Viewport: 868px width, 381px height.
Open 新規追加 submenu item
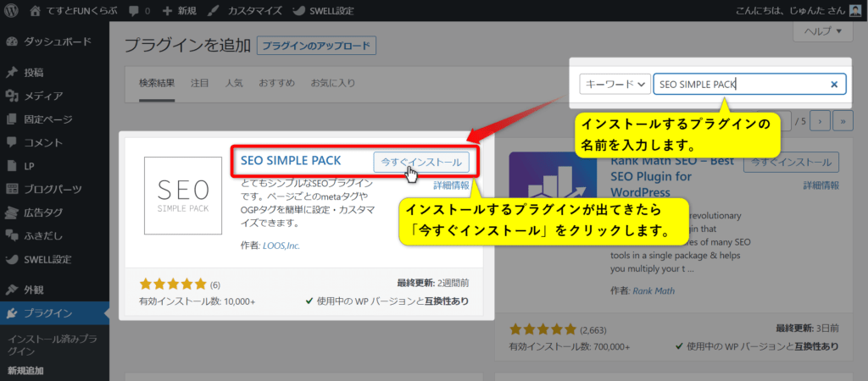pyautogui.click(x=25, y=370)
